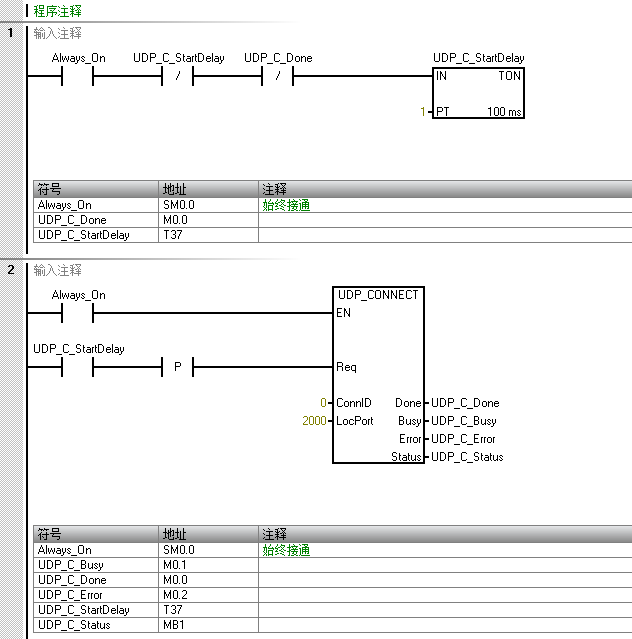The width and height of the screenshot is (632, 639).
Task: Click network number 1 in the margin
Action: [x=11, y=33]
